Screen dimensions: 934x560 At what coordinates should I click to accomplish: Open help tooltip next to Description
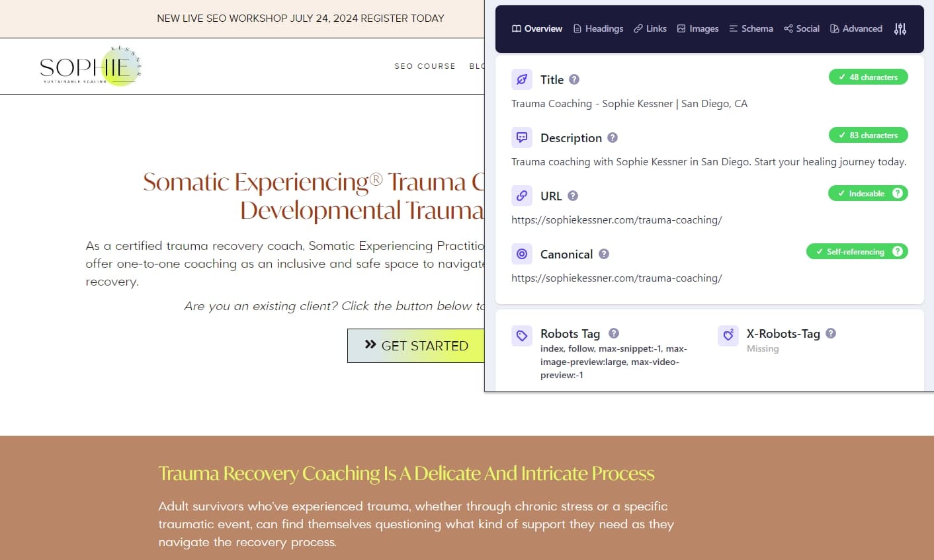pyautogui.click(x=613, y=138)
